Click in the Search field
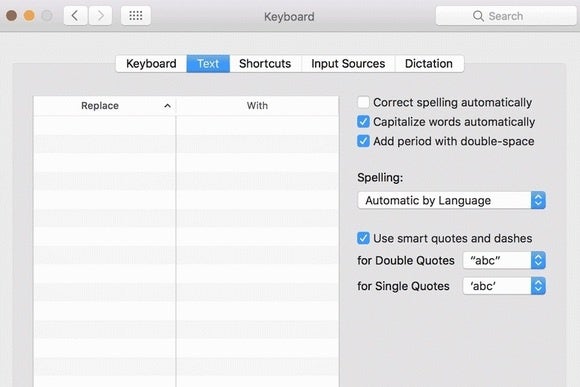Image resolution: width=580 pixels, height=387 pixels. pyautogui.click(x=506, y=16)
